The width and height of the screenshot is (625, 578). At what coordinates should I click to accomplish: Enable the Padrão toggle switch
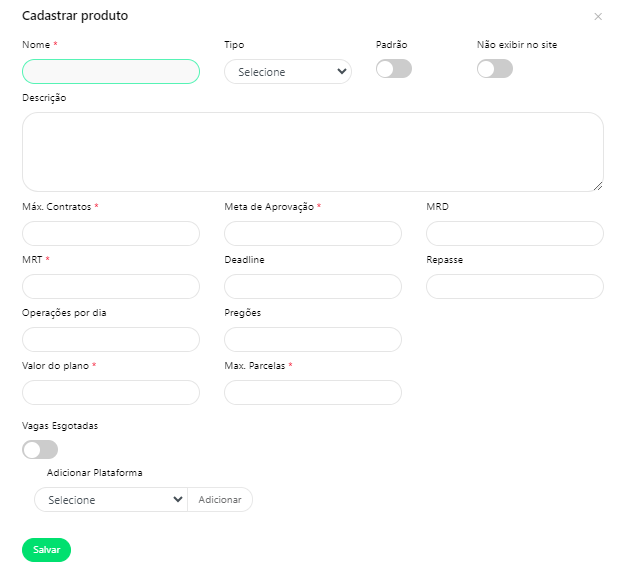point(393,69)
